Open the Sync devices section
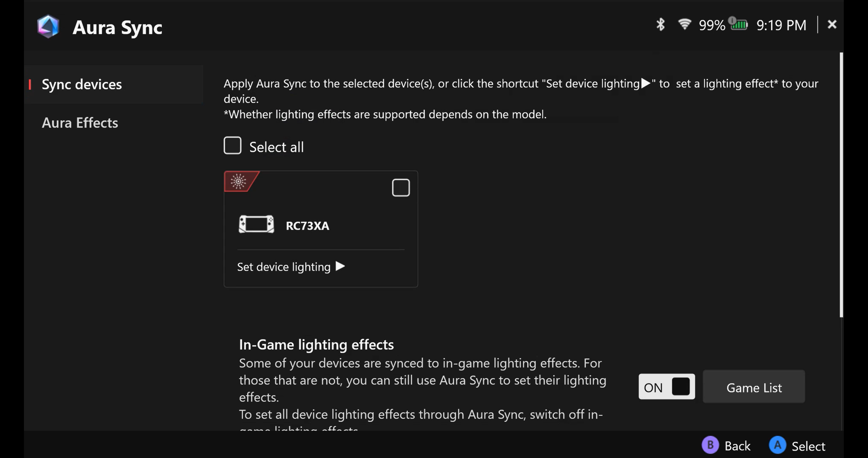Viewport: 868px width, 458px height. click(82, 84)
